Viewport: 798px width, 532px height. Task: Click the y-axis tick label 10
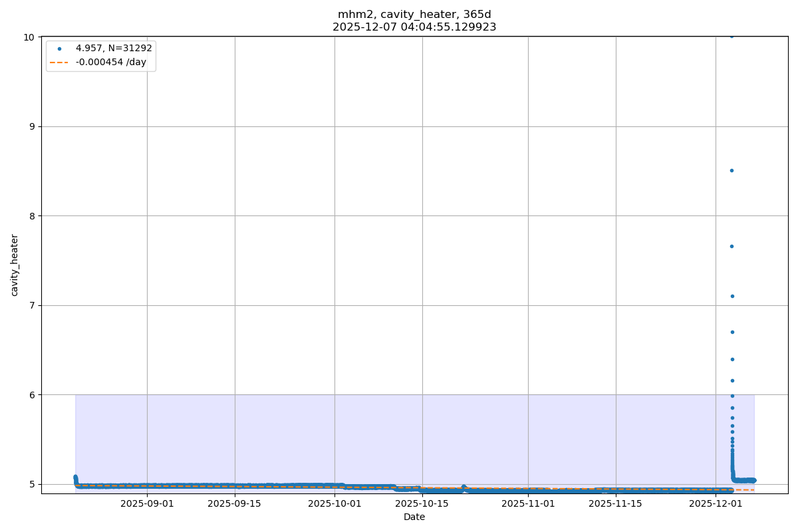click(29, 37)
